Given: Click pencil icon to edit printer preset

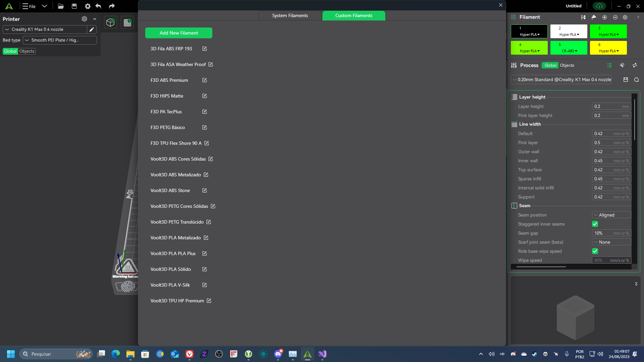Looking at the screenshot, I should [x=92, y=29].
